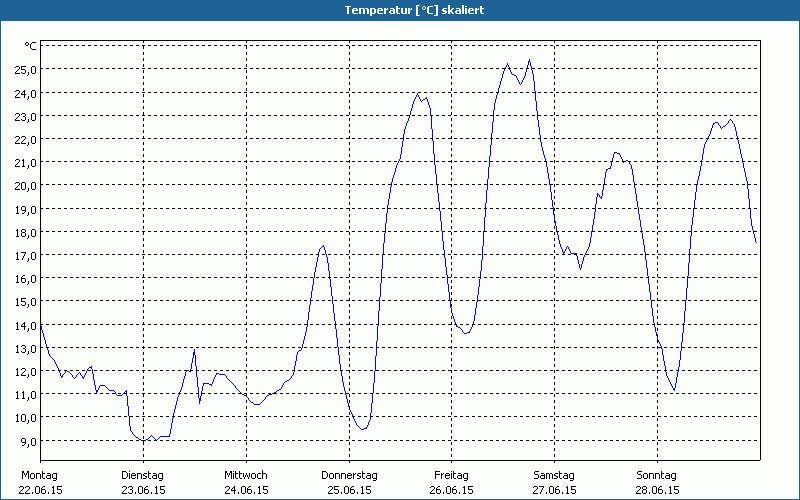Click the 'Temperatur [°C] skaliert' chart title
Screen dimensions: 800x500
tap(414, 10)
